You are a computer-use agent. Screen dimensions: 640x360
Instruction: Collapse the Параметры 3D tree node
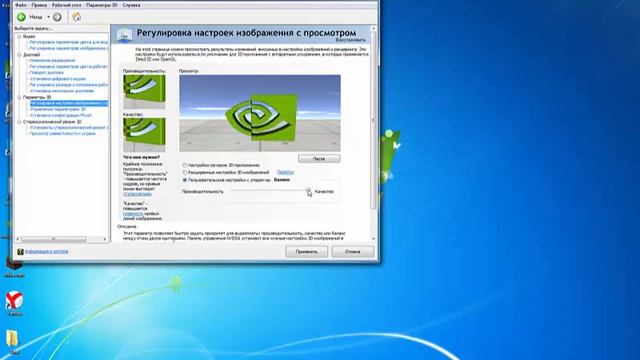click(19, 98)
